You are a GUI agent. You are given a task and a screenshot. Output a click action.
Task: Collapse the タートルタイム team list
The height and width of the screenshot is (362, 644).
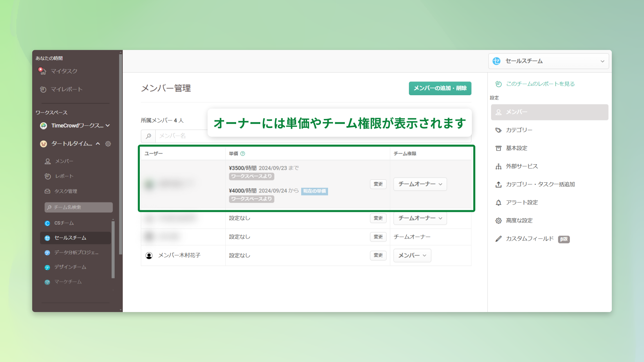click(98, 144)
